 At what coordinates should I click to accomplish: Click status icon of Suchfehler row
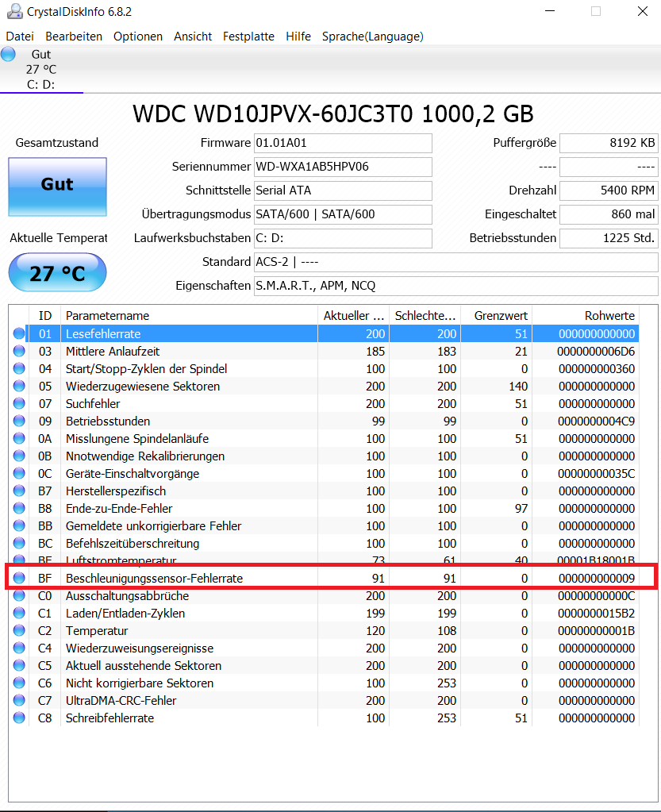[x=19, y=403]
